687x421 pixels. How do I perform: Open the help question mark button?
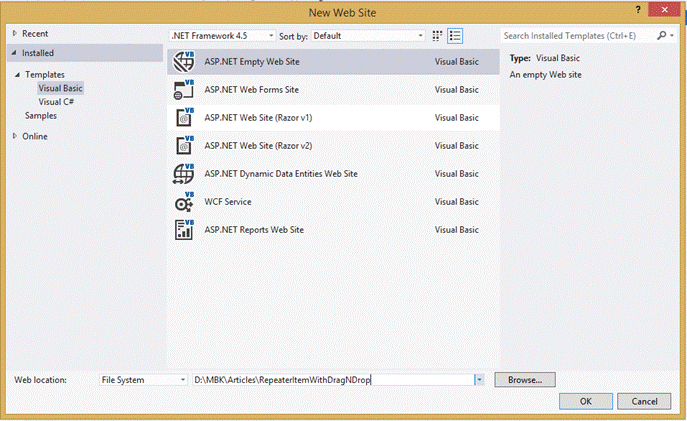point(638,10)
